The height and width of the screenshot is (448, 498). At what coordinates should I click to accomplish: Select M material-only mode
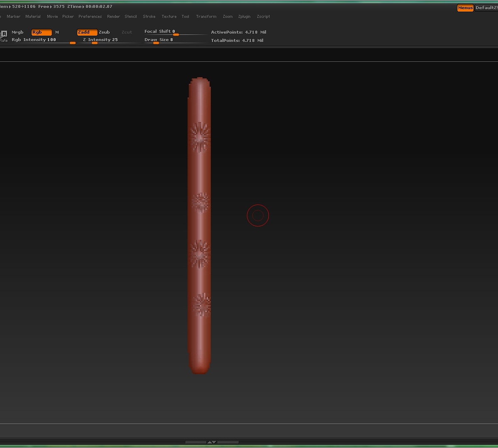click(57, 32)
